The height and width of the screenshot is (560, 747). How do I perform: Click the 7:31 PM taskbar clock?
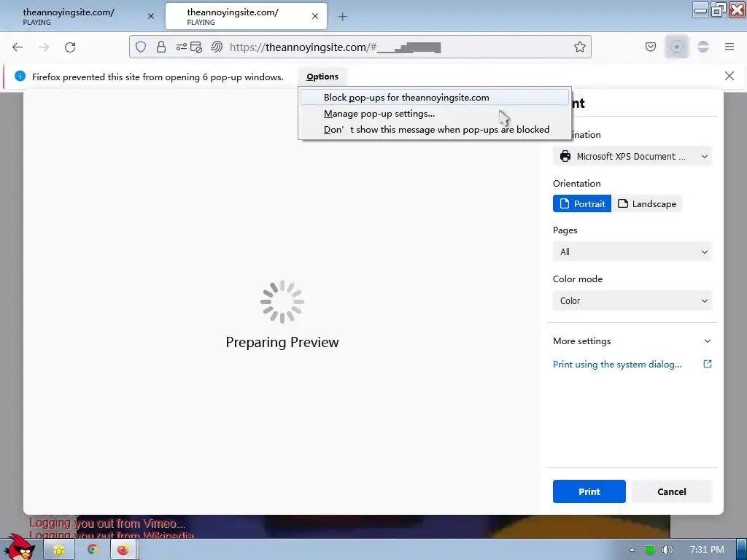pos(706,550)
